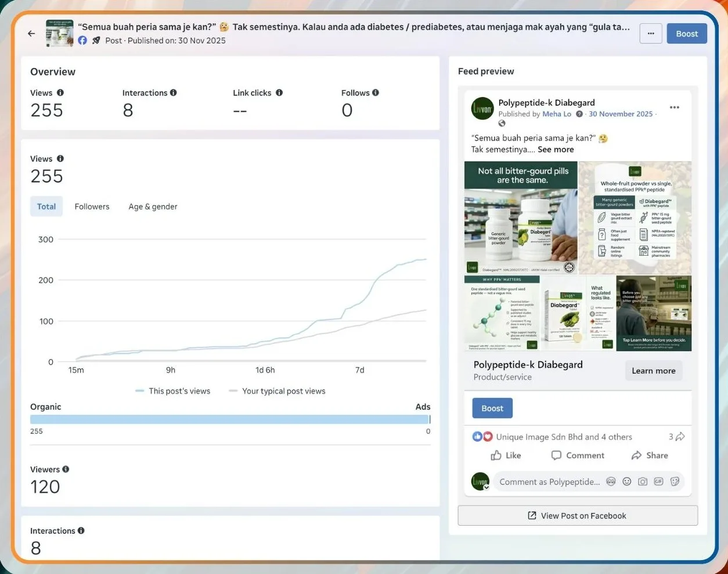The width and height of the screenshot is (728, 574).
Task: Click the Viewers info icon
Action: 66,469
